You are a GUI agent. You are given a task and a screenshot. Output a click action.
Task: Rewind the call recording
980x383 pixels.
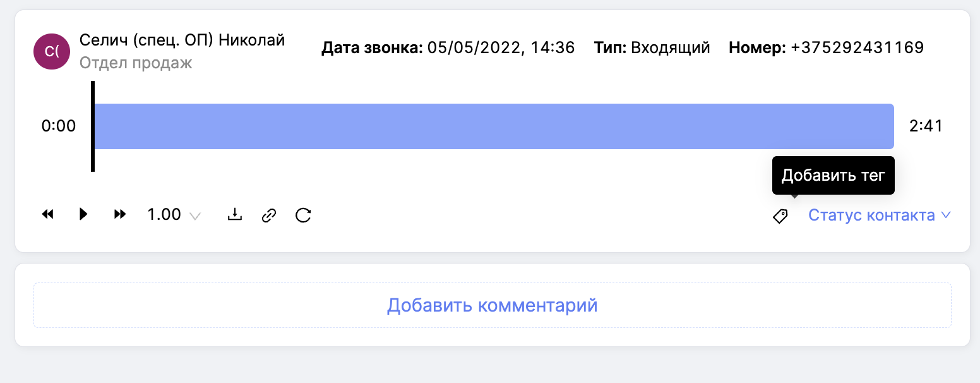[48, 215]
